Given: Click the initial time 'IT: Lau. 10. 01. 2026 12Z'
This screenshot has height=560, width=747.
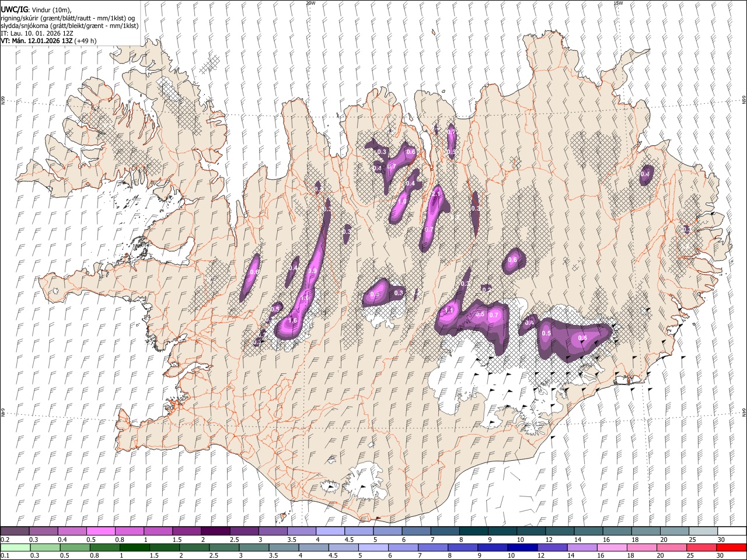Looking at the screenshot, I should coord(37,33).
